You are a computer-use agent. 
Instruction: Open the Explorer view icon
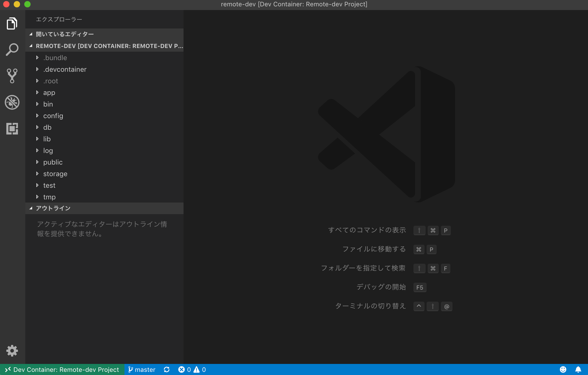[x=12, y=23]
